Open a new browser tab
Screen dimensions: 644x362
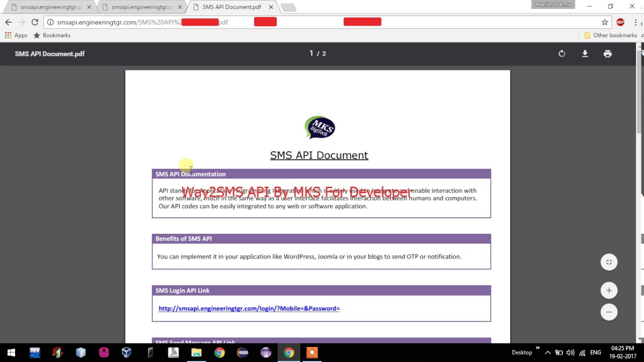point(288,7)
